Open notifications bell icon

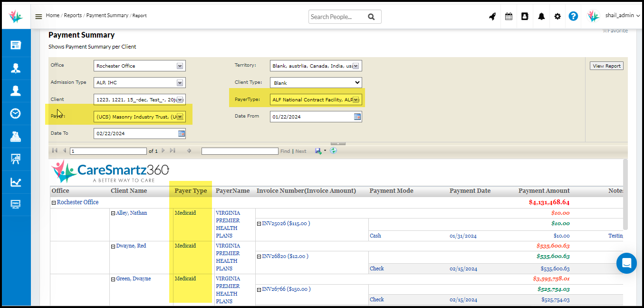click(x=541, y=17)
